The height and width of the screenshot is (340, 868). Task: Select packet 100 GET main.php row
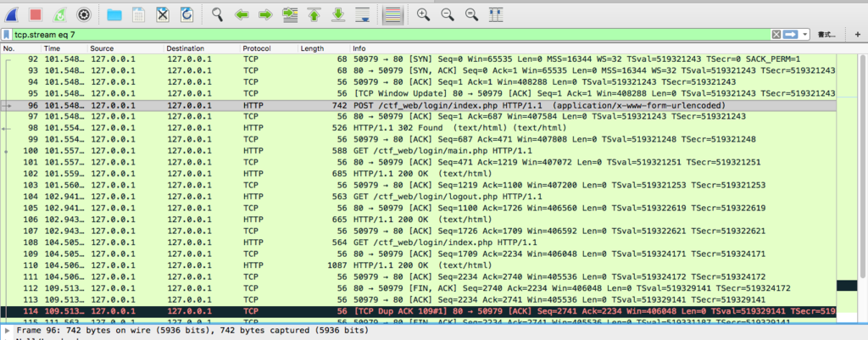pyautogui.click(x=419, y=151)
